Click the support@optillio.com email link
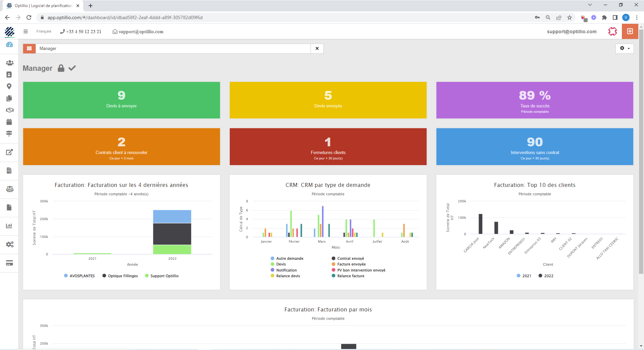 pos(138,32)
